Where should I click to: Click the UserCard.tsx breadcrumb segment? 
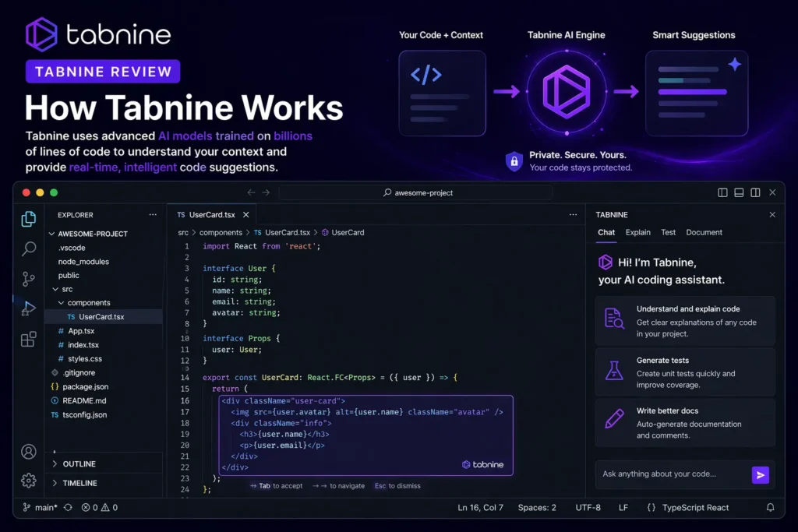(x=282, y=232)
